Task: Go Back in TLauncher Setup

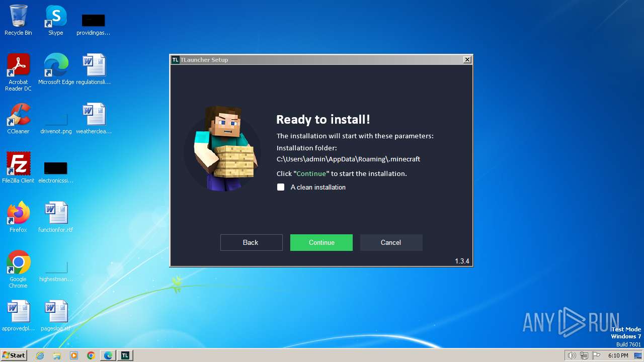Action: tap(251, 242)
